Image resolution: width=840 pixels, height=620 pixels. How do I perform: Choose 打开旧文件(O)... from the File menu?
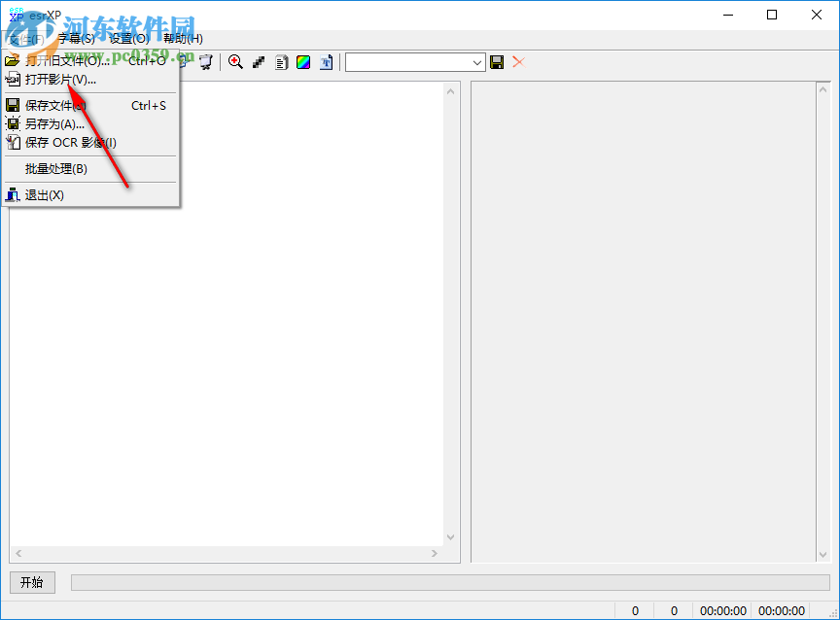tap(90, 61)
